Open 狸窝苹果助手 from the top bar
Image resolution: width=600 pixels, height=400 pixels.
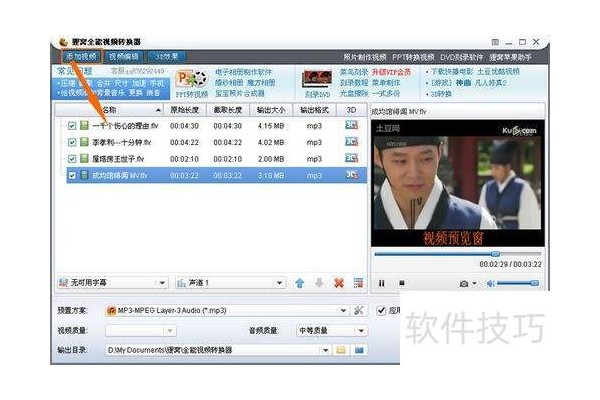click(510, 57)
